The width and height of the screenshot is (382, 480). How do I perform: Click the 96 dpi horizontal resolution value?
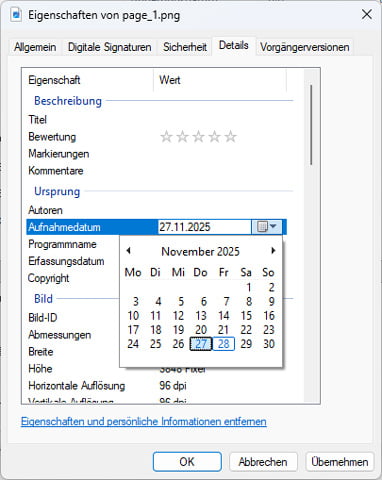(x=173, y=386)
